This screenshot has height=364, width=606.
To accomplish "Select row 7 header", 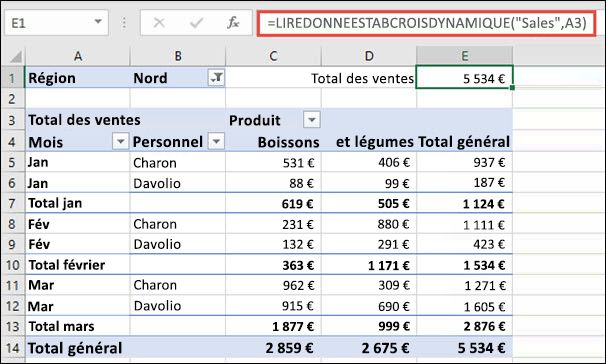I will point(12,203).
